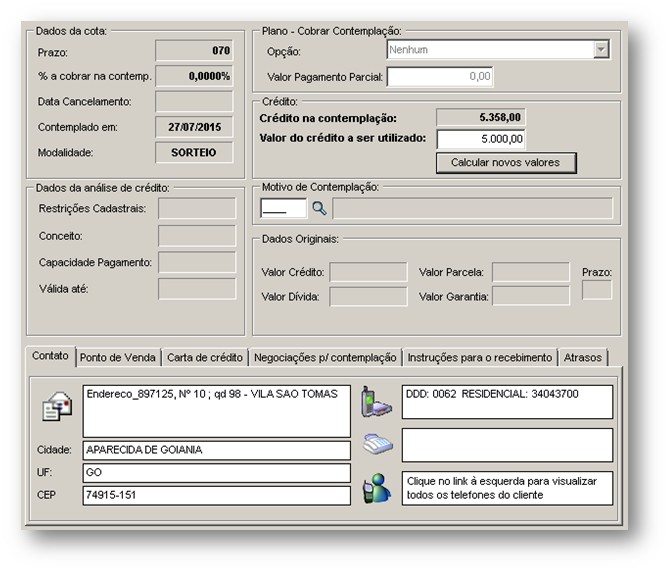Click the Crédito na contemplação value 5.358,00

click(x=481, y=117)
